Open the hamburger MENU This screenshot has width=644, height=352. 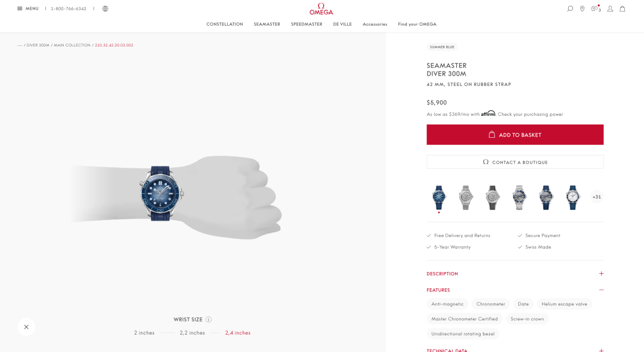point(28,8)
